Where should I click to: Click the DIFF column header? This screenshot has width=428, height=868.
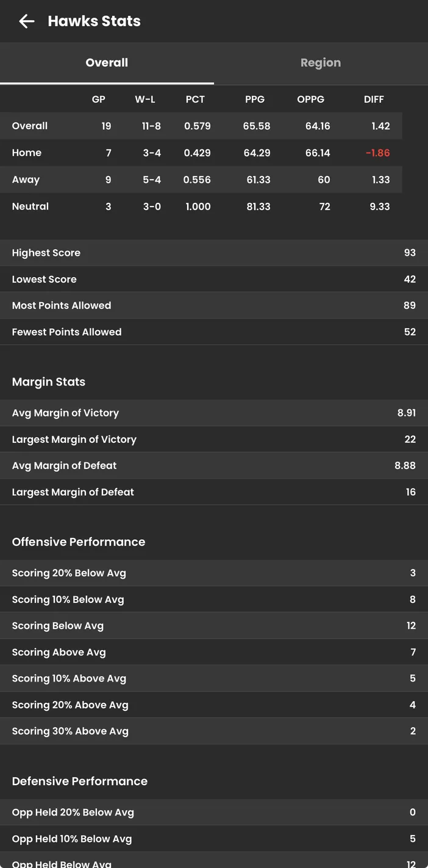coord(374,99)
